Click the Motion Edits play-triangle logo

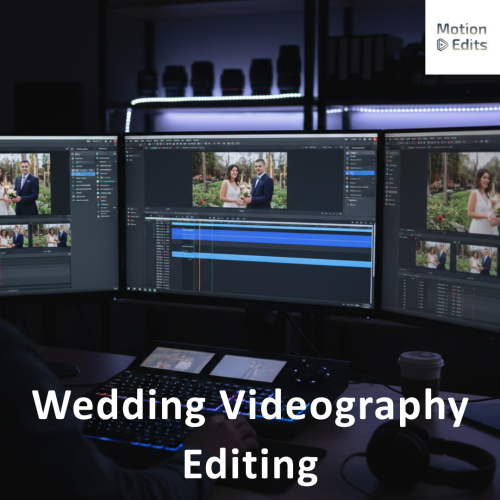click(x=442, y=45)
